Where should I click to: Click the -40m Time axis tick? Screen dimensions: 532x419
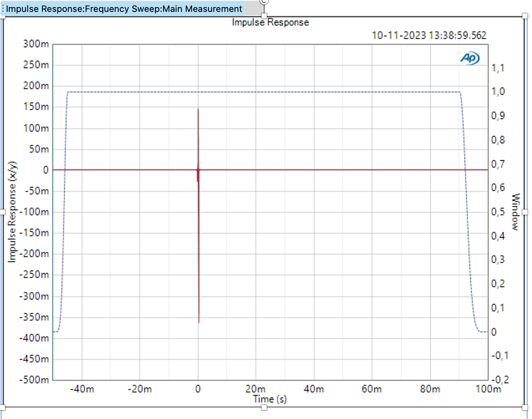(x=82, y=389)
